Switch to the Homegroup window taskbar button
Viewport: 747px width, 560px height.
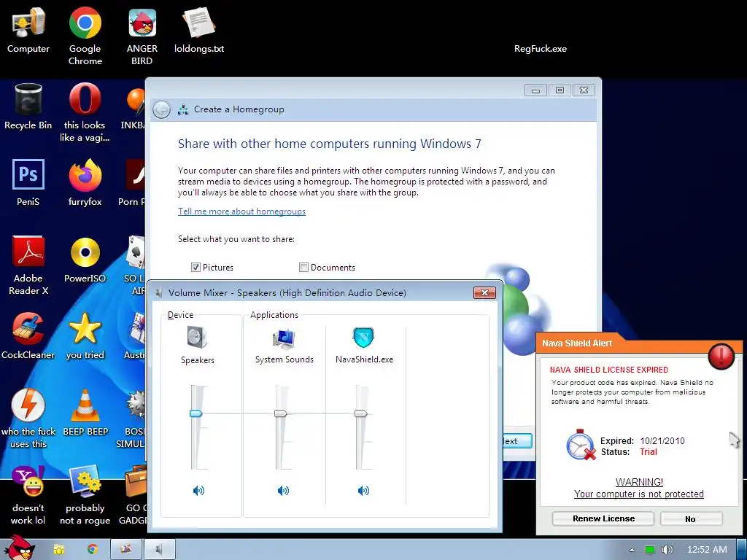click(126, 550)
